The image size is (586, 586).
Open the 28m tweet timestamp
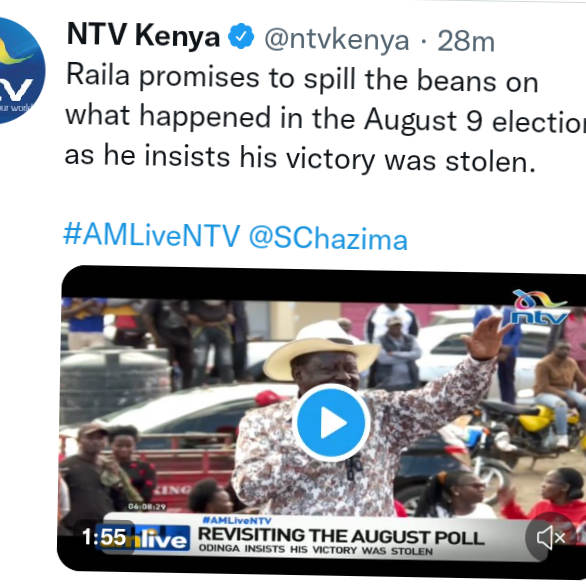(466, 41)
